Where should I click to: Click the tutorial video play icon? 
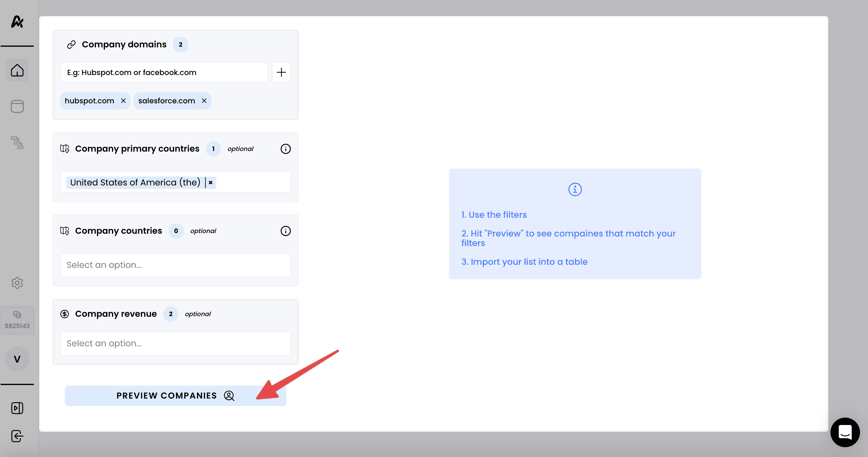(x=17, y=408)
